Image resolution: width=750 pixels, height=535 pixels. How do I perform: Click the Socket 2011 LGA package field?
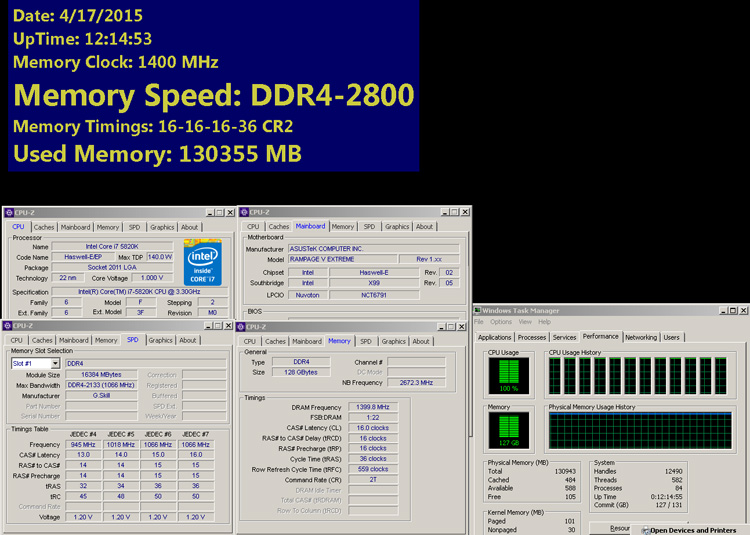point(112,268)
